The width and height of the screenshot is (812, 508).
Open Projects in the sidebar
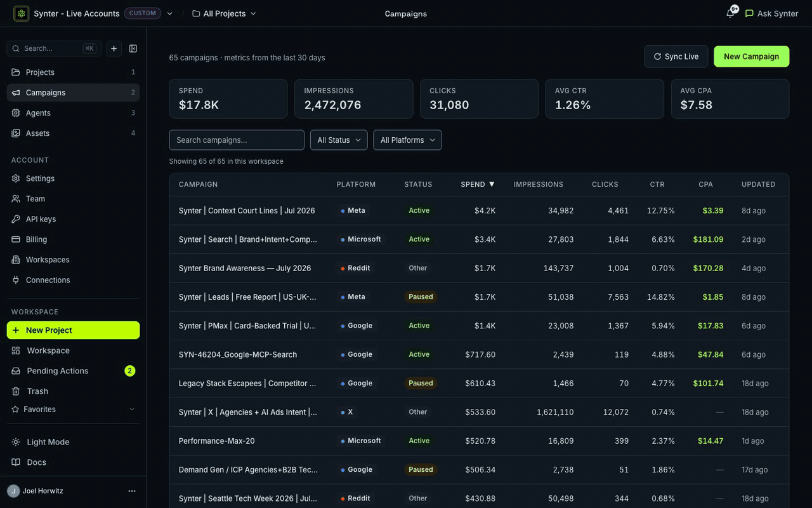point(74,72)
